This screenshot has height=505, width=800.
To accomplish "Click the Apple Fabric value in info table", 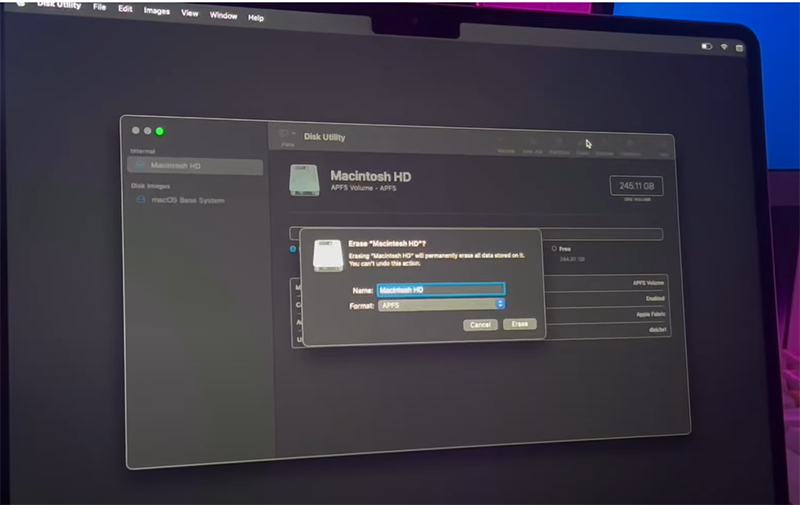I will click(651, 314).
